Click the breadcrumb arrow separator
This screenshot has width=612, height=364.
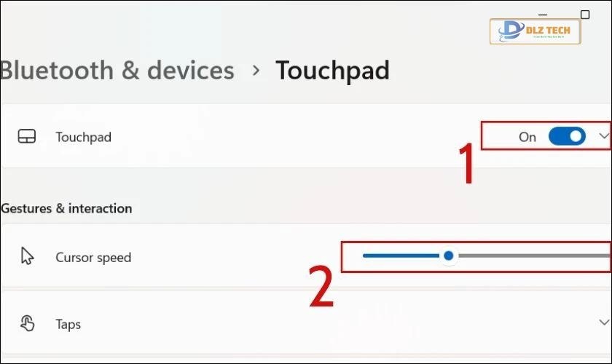[x=256, y=71]
